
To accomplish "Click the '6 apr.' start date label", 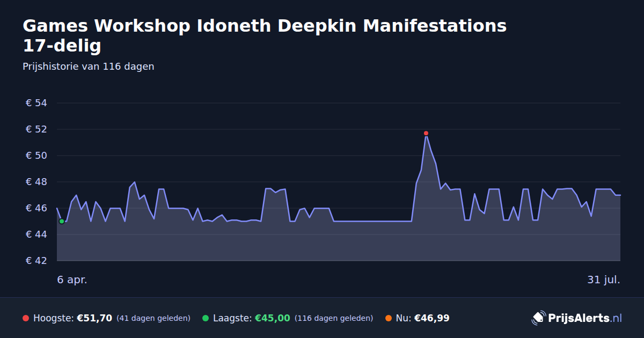I will 72,280.
